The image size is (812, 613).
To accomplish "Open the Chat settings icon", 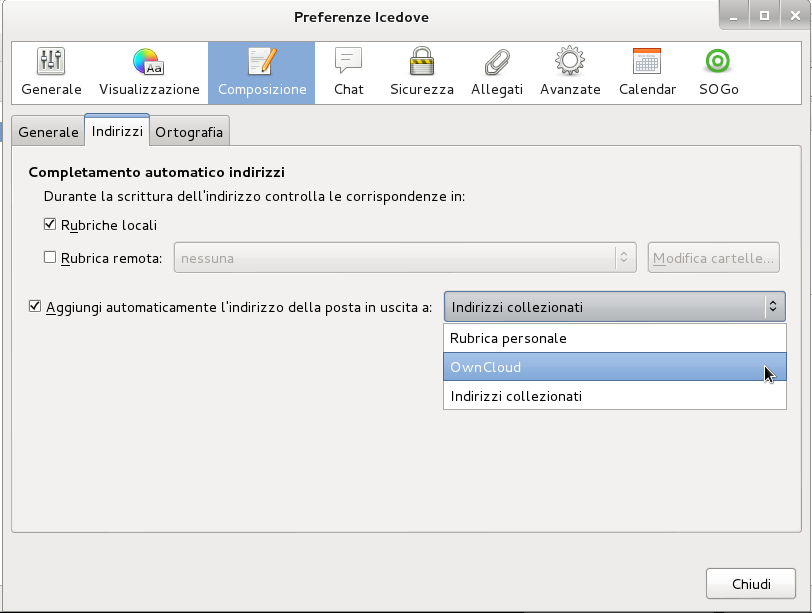I will 347,70.
